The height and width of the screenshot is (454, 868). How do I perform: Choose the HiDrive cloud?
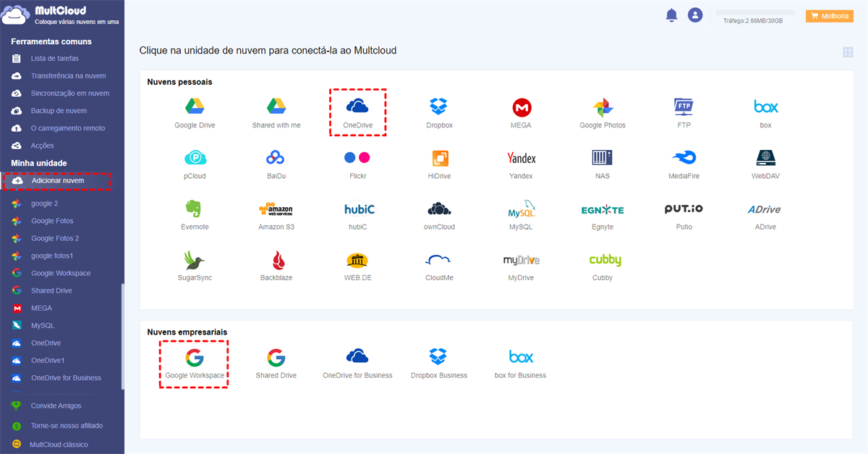[x=439, y=164]
